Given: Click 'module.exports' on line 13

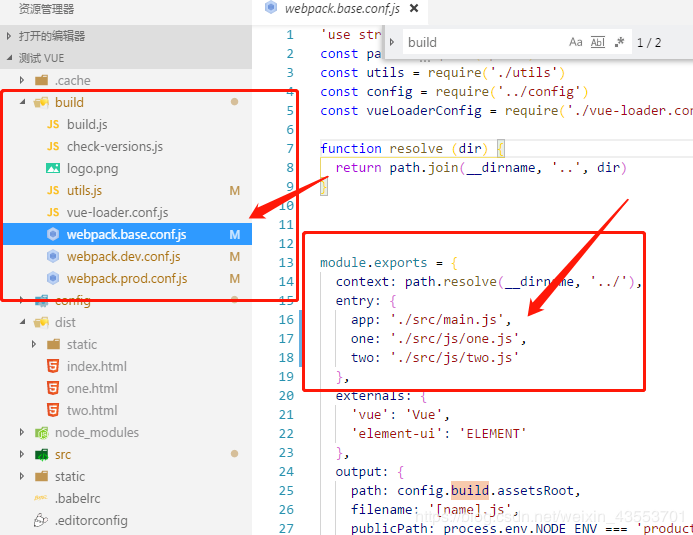Looking at the screenshot, I should coord(373,263).
